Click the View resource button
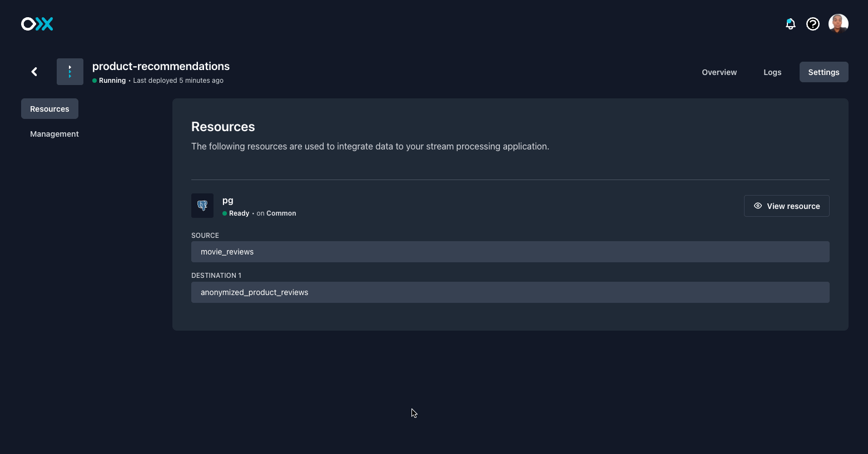Image resolution: width=868 pixels, height=454 pixels. pyautogui.click(x=786, y=206)
